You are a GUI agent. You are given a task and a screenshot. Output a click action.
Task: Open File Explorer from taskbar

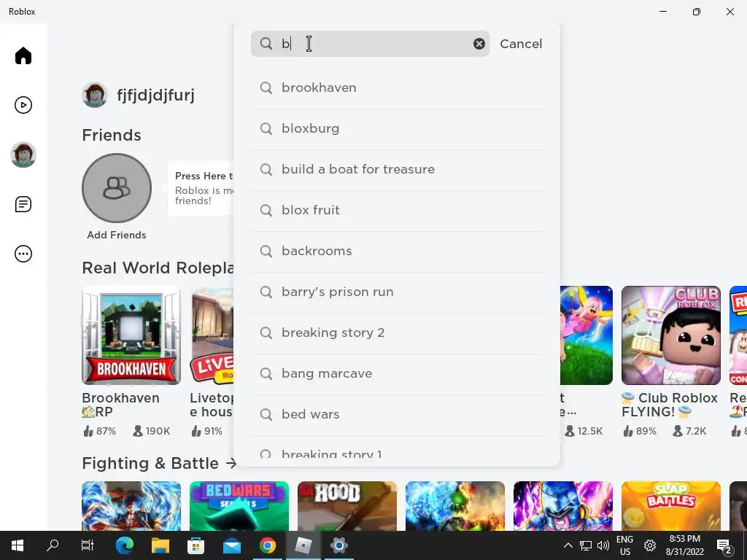click(160, 545)
